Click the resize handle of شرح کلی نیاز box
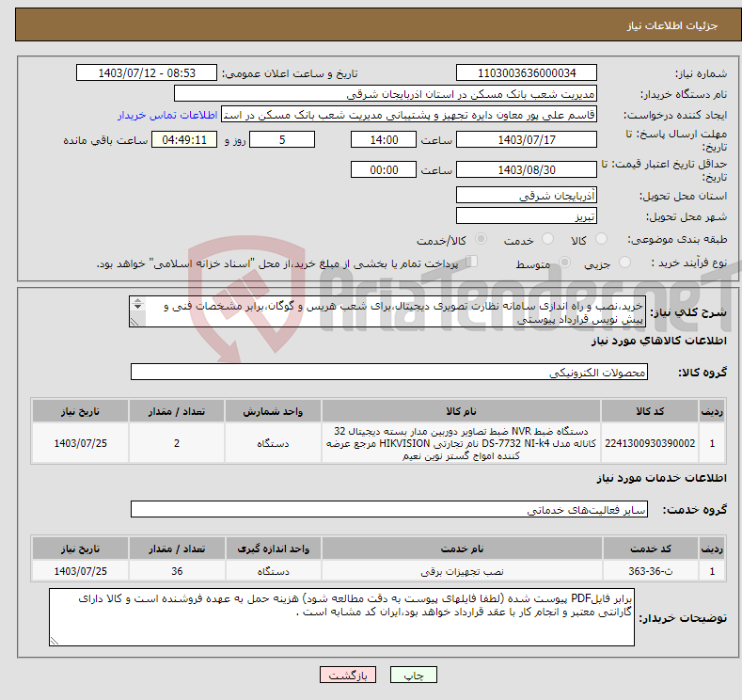The height and width of the screenshot is (700, 742). pos(134,323)
